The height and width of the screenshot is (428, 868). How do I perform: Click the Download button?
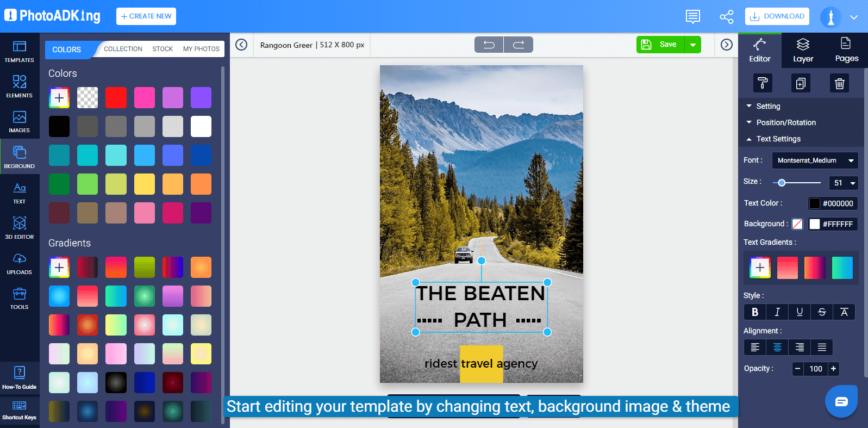pyautogui.click(x=777, y=16)
